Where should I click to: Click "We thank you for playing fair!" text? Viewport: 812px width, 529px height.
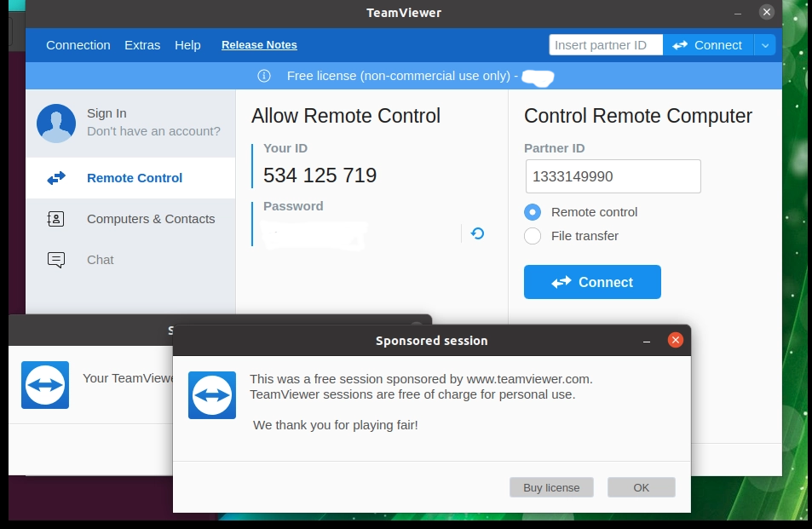tap(336, 425)
